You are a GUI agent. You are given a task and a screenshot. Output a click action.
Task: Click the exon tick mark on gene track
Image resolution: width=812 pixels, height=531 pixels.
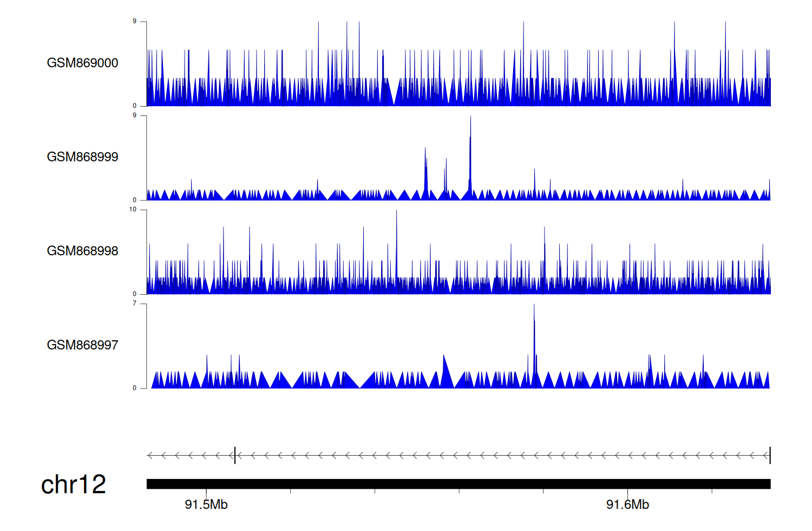pyautogui.click(x=234, y=456)
